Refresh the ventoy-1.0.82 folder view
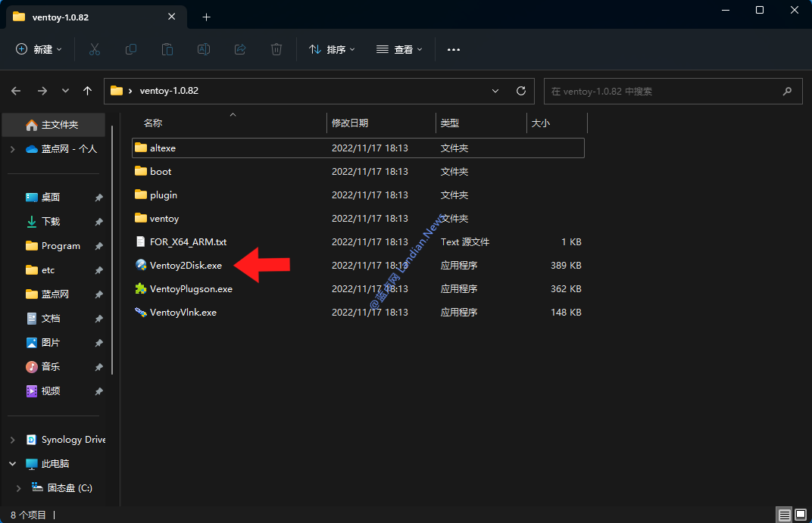 point(521,91)
